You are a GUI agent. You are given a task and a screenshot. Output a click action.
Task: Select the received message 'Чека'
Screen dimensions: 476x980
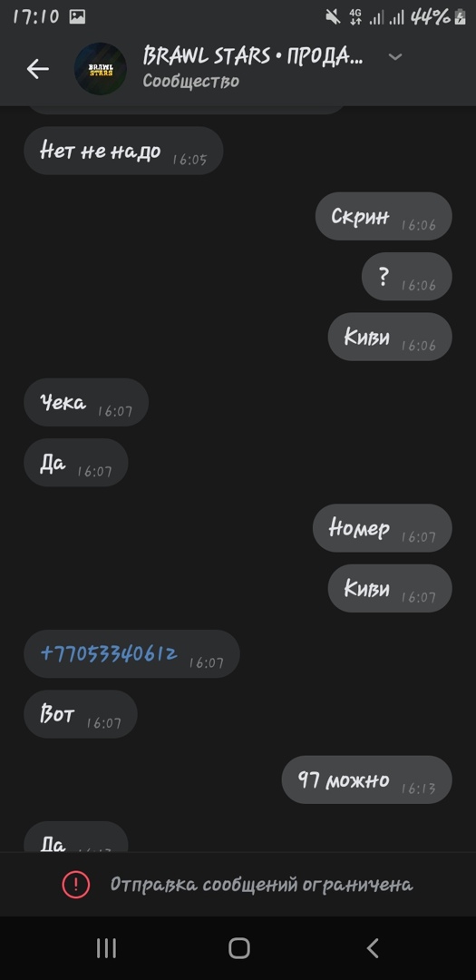coord(86,403)
